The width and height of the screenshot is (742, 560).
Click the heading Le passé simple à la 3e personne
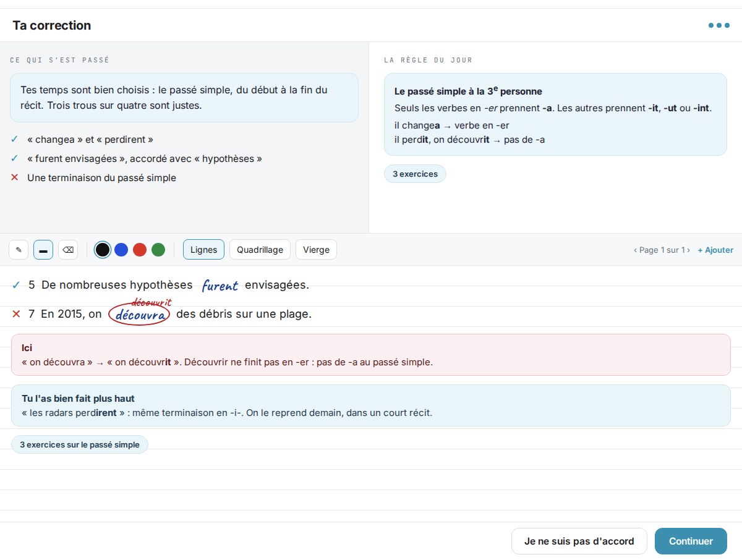pos(468,91)
